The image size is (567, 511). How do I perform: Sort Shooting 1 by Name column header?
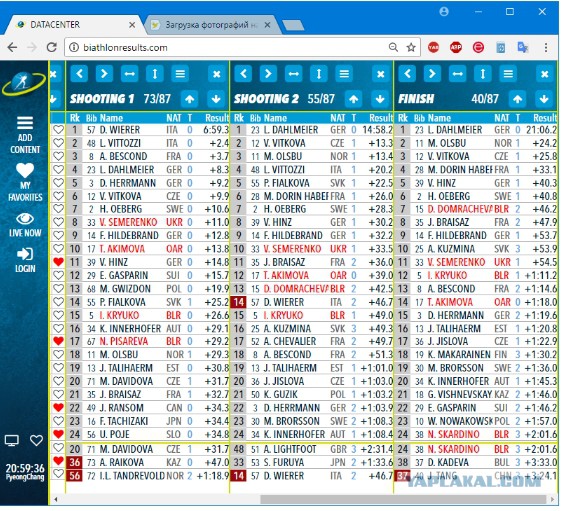[x=111, y=118]
